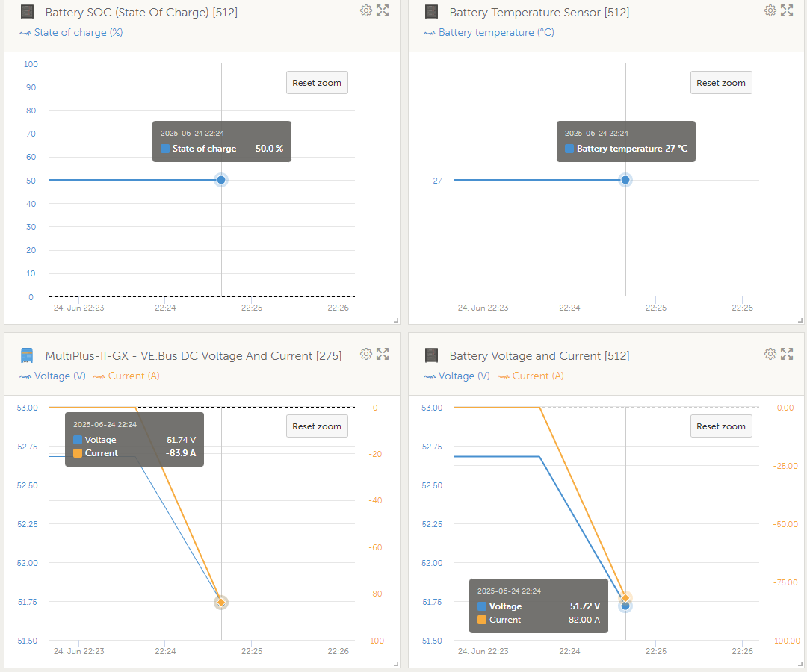Open settings gear for Battery Temperature Sensor
Image resolution: width=807 pixels, height=672 pixels.
click(770, 10)
